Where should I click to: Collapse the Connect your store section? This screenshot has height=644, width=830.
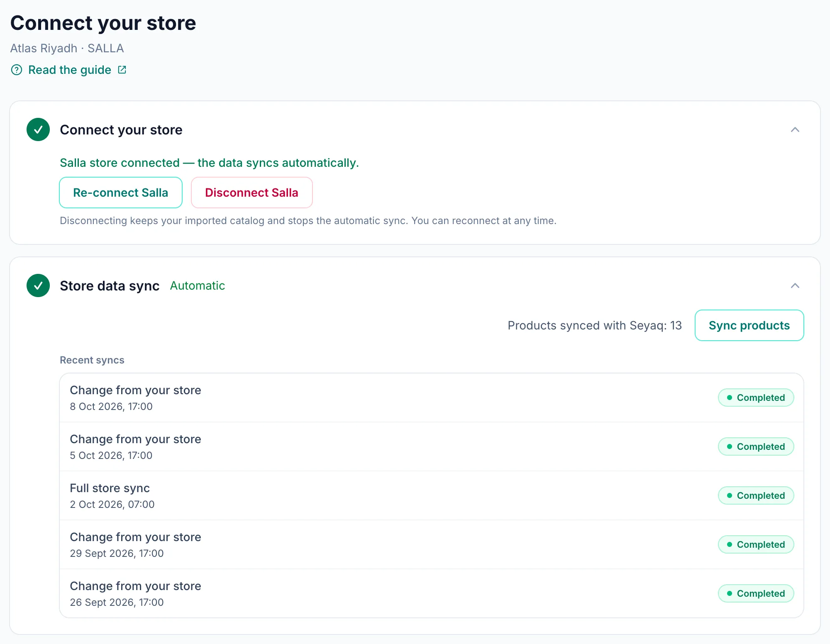coord(795,129)
